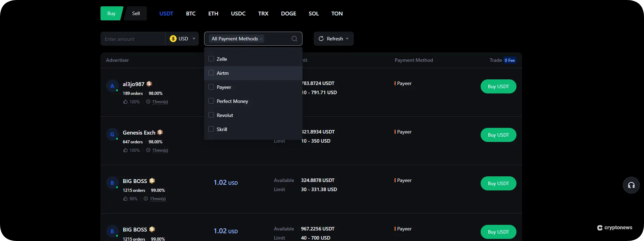Check the Airtm payment method
The width and height of the screenshot is (644, 241).
tap(211, 73)
